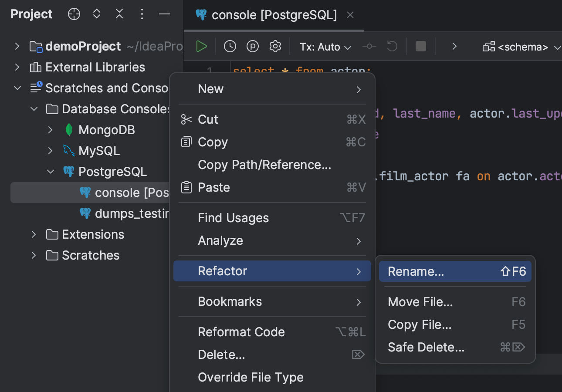
Task: Run the SQL query with the green play icon
Action: [201, 46]
